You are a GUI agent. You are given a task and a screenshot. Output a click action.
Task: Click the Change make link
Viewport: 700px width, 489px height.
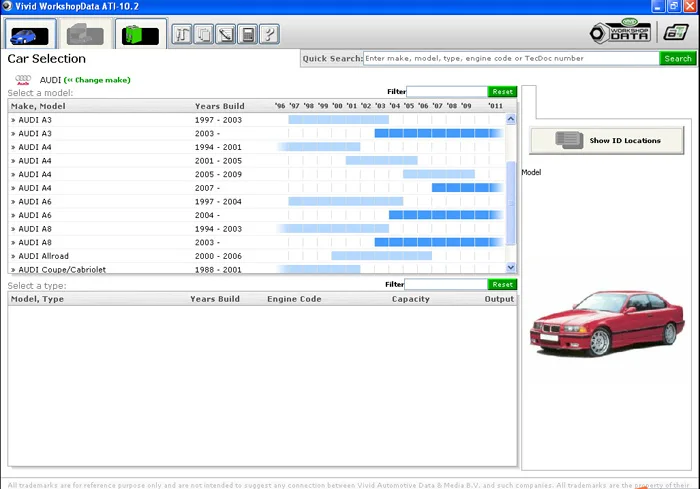click(x=97, y=80)
